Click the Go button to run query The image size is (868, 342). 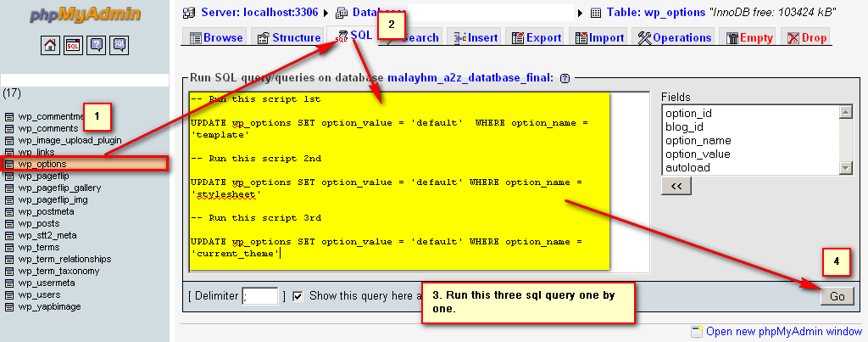click(837, 296)
